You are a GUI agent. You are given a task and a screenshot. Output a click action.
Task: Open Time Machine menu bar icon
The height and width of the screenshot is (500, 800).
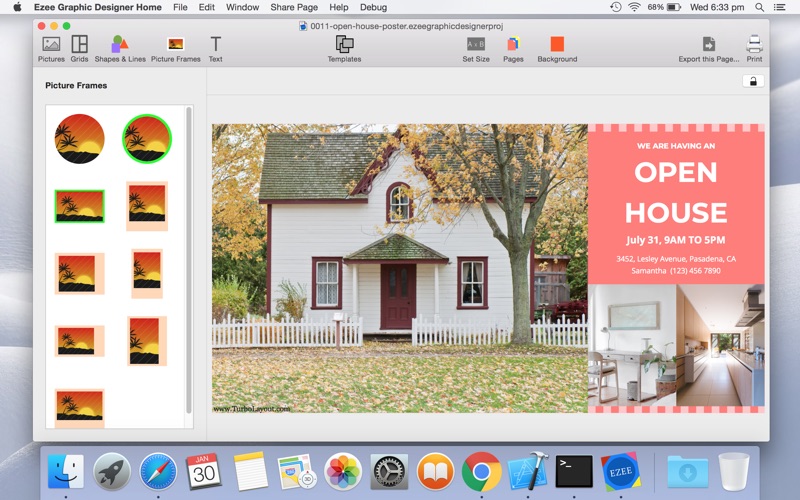point(616,7)
